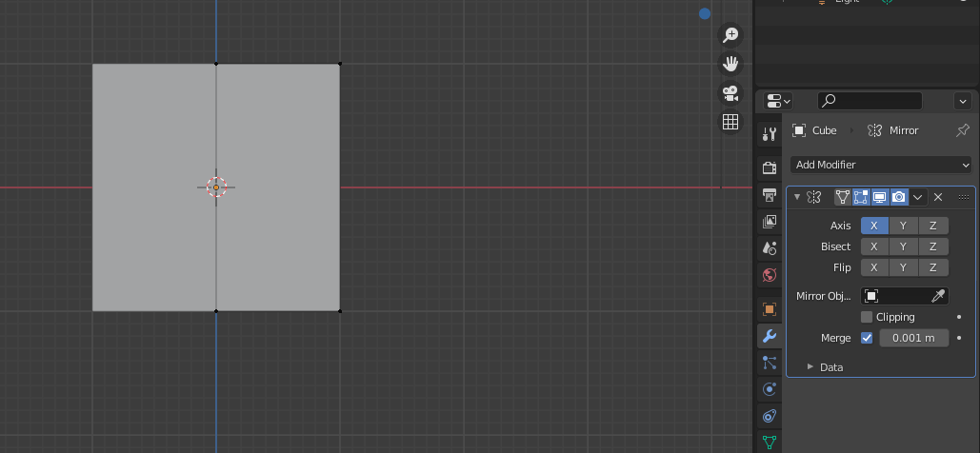Image resolution: width=980 pixels, height=453 pixels.
Task: Click the Mirror Object field
Action: [905, 296]
